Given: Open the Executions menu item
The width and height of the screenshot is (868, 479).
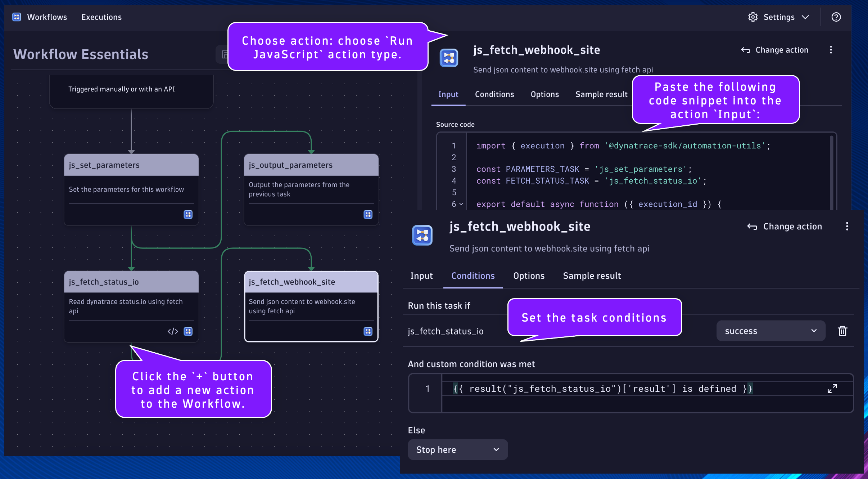Looking at the screenshot, I should 101,17.
